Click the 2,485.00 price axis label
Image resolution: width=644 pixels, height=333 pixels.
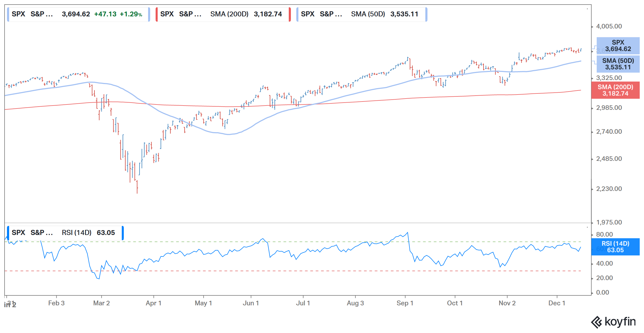tap(609, 159)
